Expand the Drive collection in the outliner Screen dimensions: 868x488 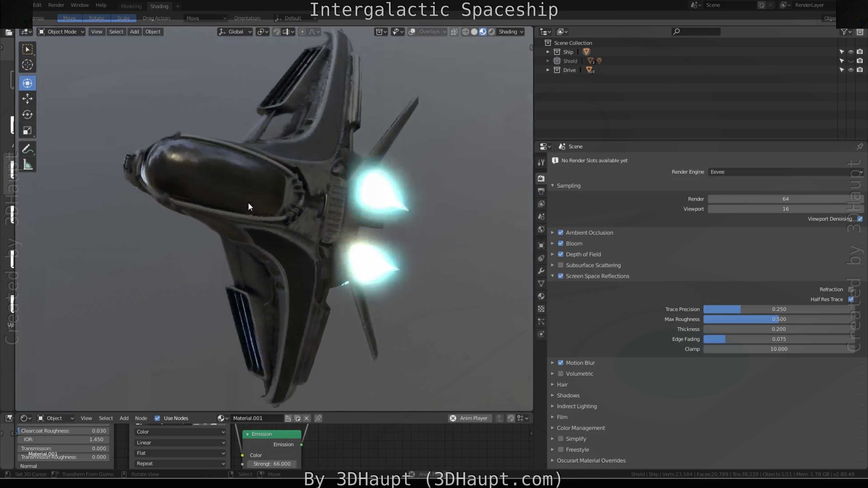(x=548, y=70)
